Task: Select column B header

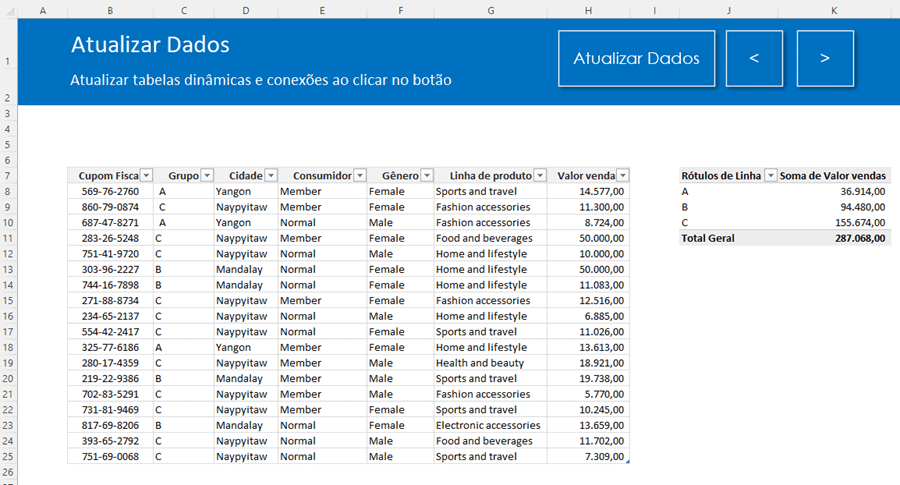Action: (109, 10)
